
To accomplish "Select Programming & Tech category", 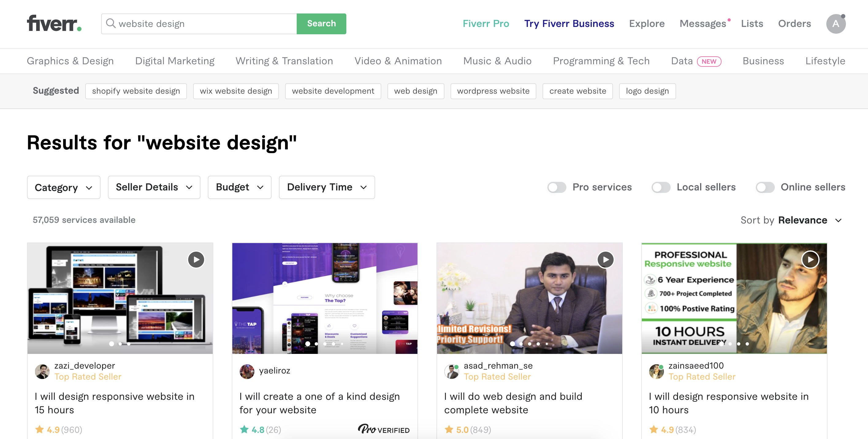I will 601,61.
